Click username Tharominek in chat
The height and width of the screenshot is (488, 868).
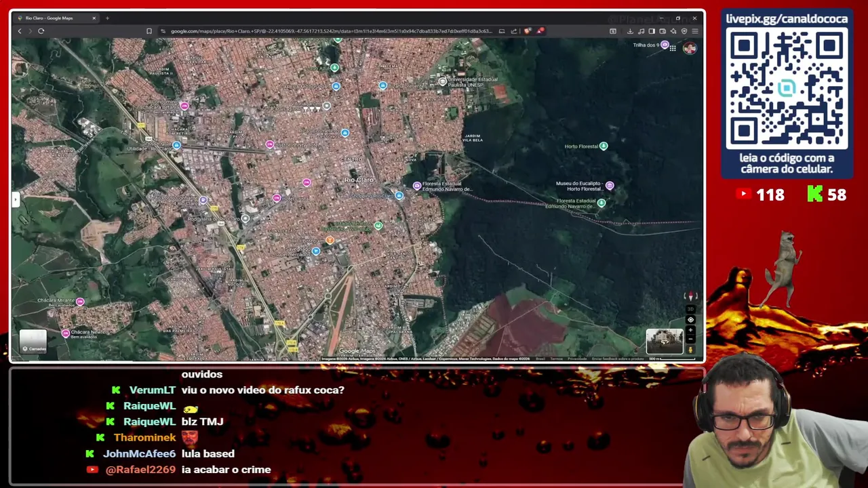pyautogui.click(x=144, y=438)
